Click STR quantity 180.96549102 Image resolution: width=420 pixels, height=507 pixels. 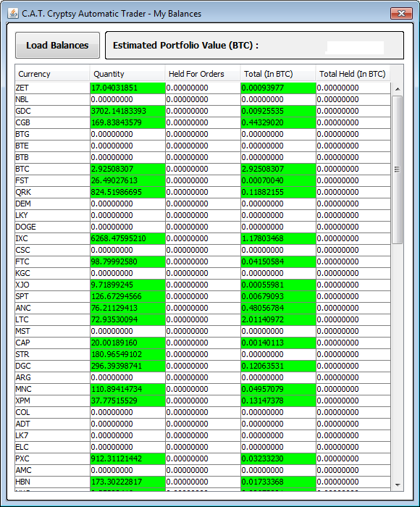(127, 354)
